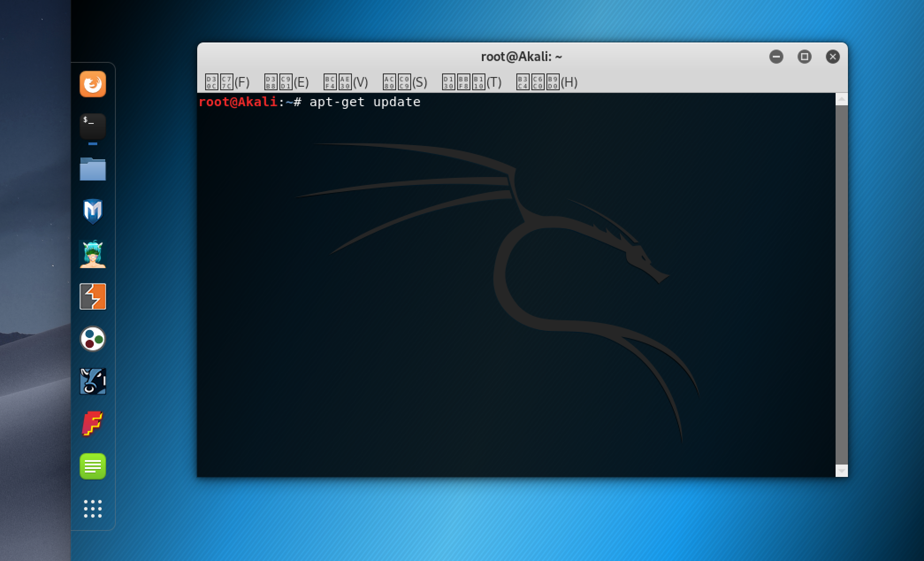Open Firefox from the dock
The image size is (924, 561).
pyautogui.click(x=92, y=84)
